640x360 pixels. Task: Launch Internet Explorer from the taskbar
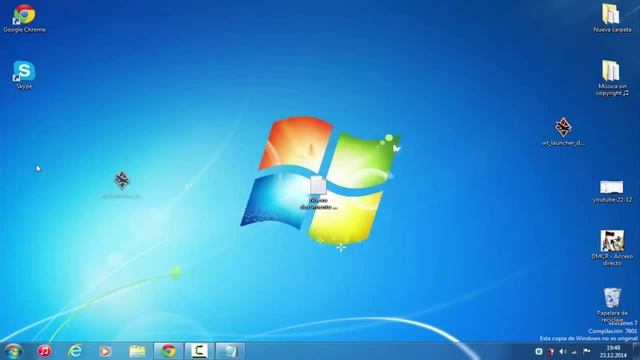tap(75, 351)
